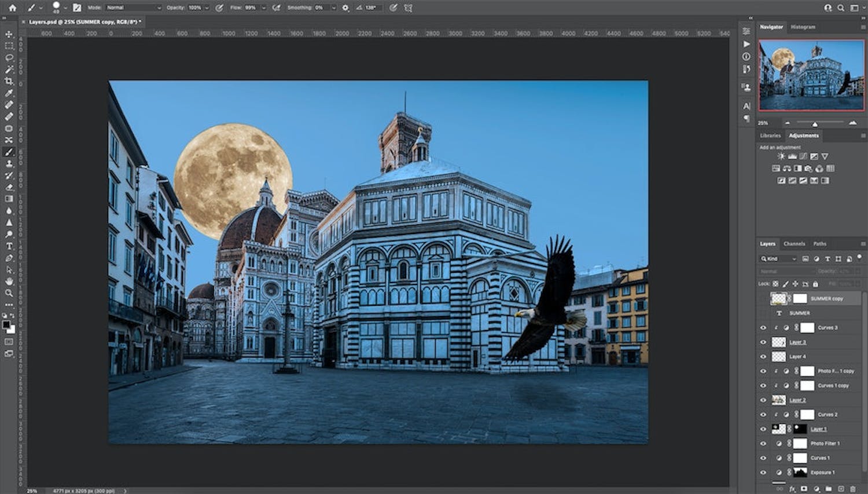This screenshot has width=868, height=494.
Task: Switch to the Channels tab
Action: pos(794,243)
